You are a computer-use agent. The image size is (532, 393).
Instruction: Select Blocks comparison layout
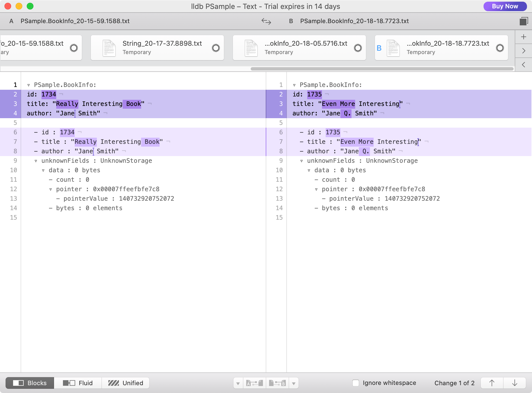pyautogui.click(x=30, y=383)
